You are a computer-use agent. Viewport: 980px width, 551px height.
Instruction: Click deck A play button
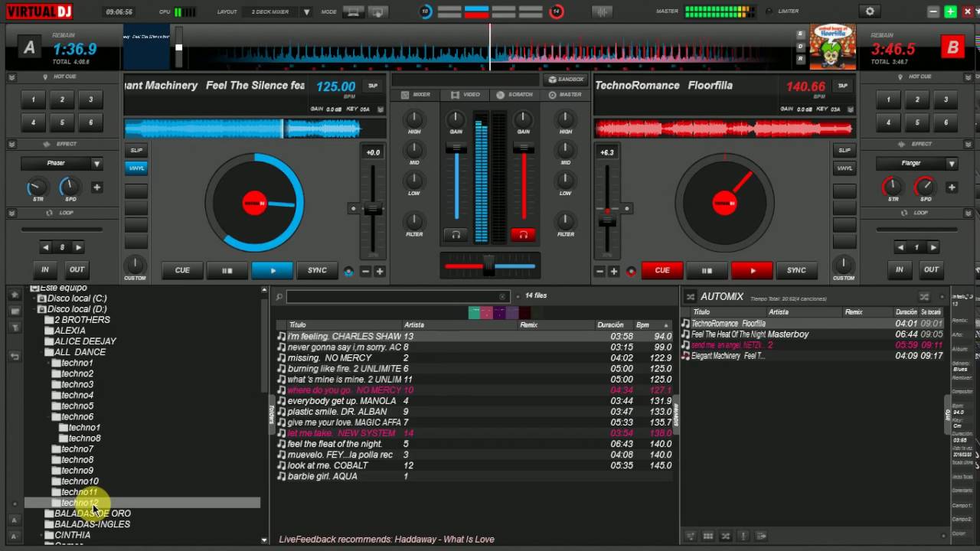point(272,270)
